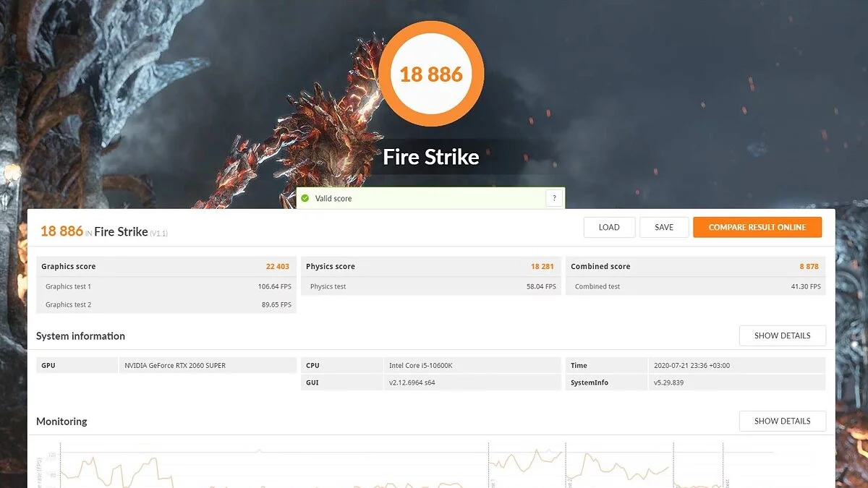Select Time value 2020-07-21 23:36

pos(692,365)
